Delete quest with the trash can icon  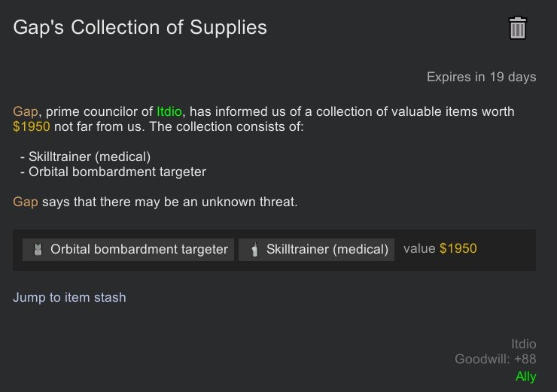[517, 28]
